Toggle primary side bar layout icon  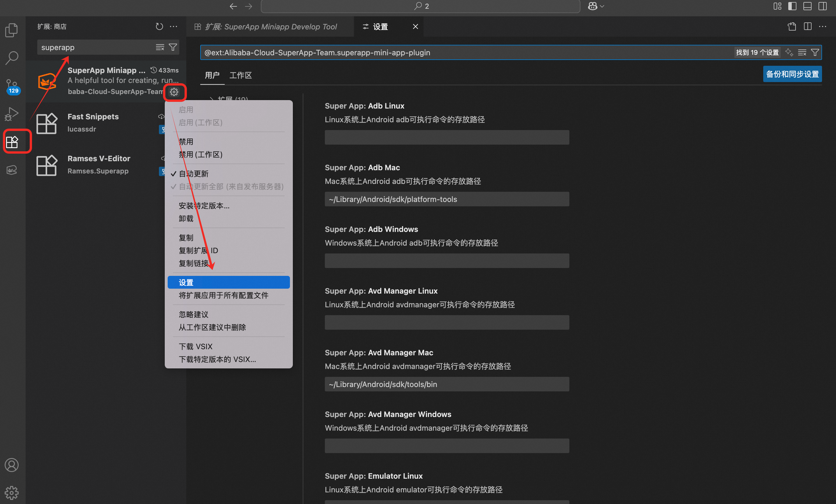792,6
